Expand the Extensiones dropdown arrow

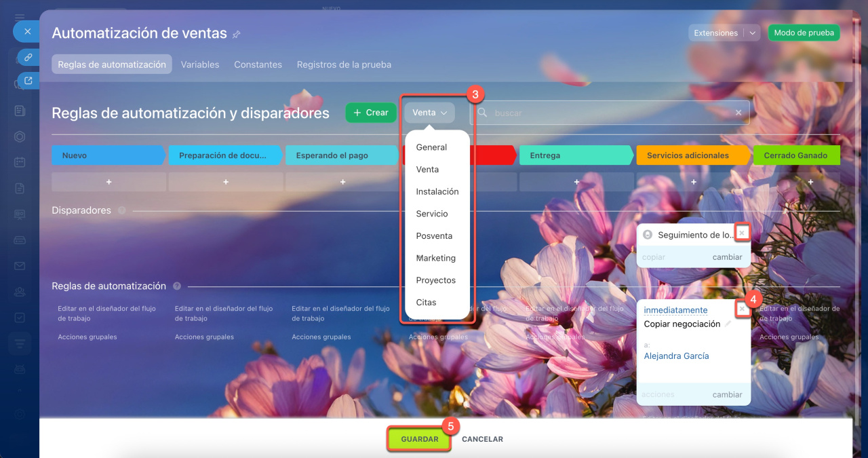[753, 33]
